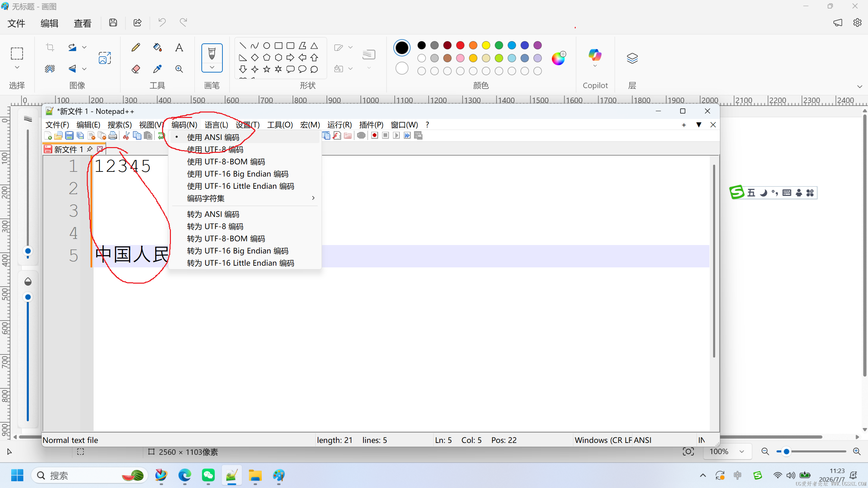The height and width of the screenshot is (488, 868).
Task: Click Notepad++ Save all toolbar icon
Action: (x=80, y=136)
